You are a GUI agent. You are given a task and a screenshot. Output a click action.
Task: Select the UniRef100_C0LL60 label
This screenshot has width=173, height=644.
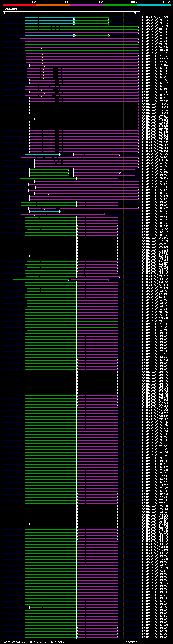[155, 164]
